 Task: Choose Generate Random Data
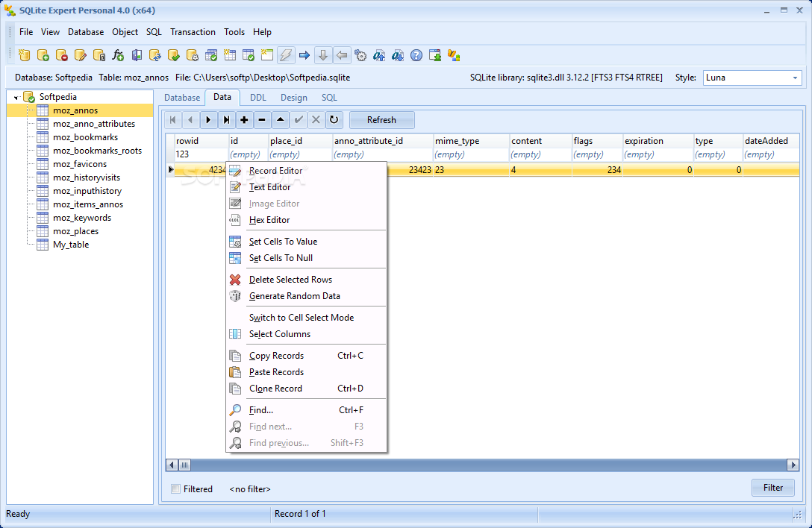pyautogui.click(x=307, y=296)
